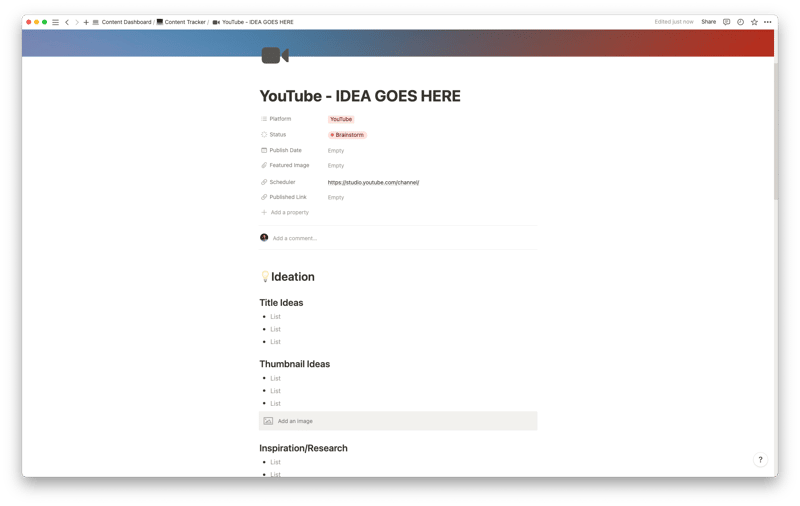Click the Platform property list icon
Image resolution: width=800 pixels, height=506 pixels.
coord(264,119)
